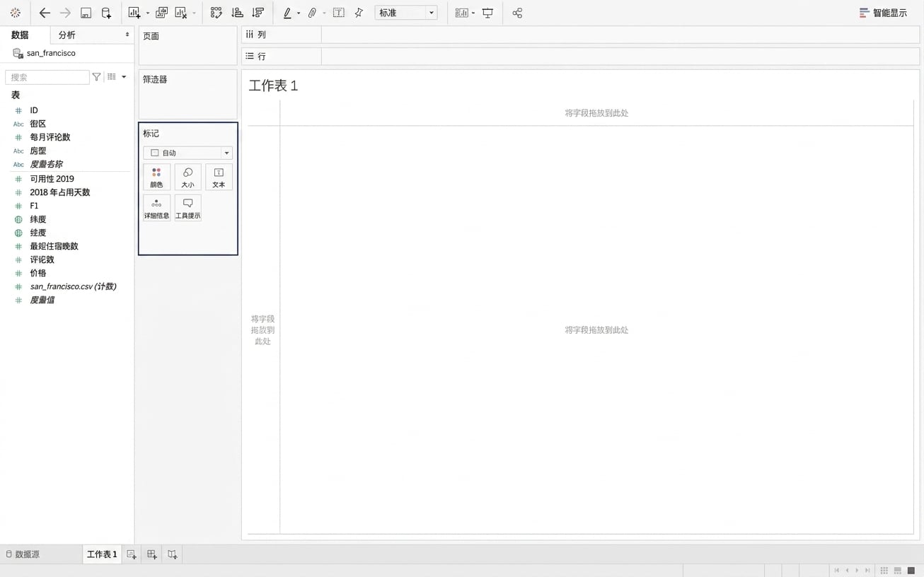Click the filter fields funnel icon
Screen dimensions: 924x577
[97, 77]
